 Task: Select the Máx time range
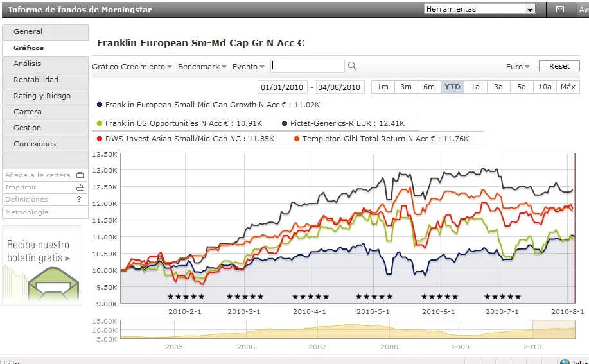(x=568, y=87)
